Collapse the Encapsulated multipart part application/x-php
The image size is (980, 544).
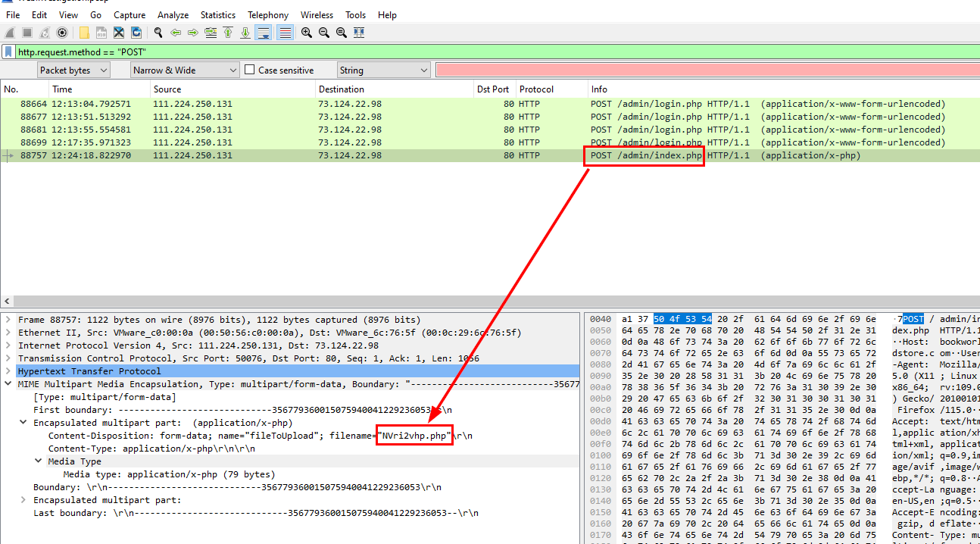(x=23, y=423)
